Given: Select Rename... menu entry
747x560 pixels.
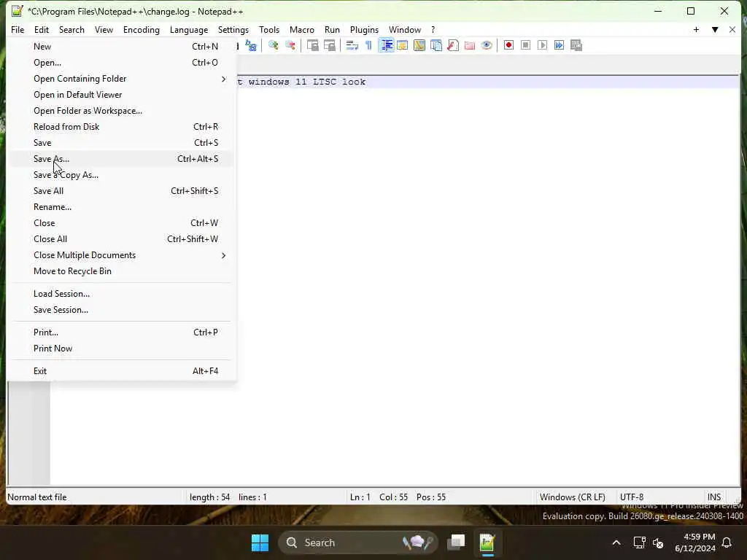Looking at the screenshot, I should coord(121,207).
